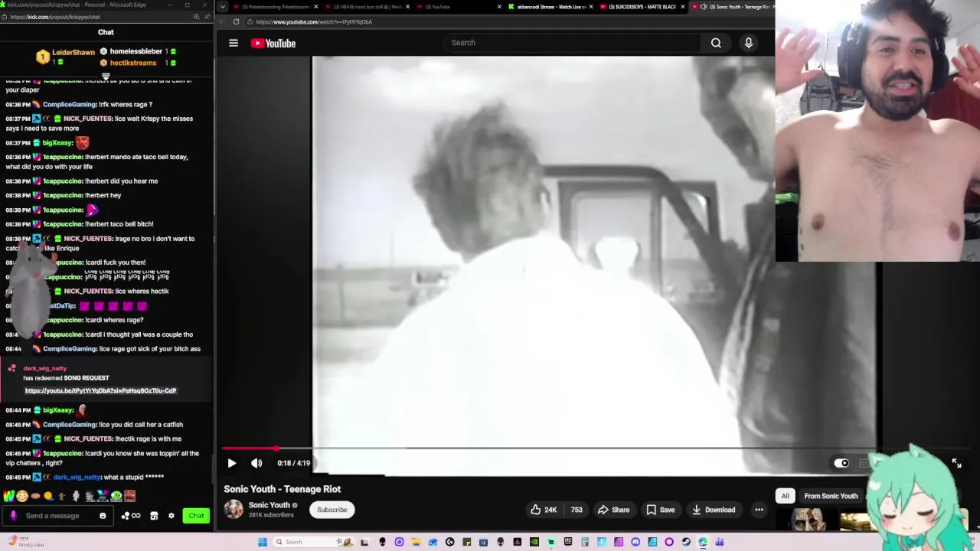This screenshot has height=551, width=980.
Task: Reload the page in browser toolbar
Action: pos(236,21)
